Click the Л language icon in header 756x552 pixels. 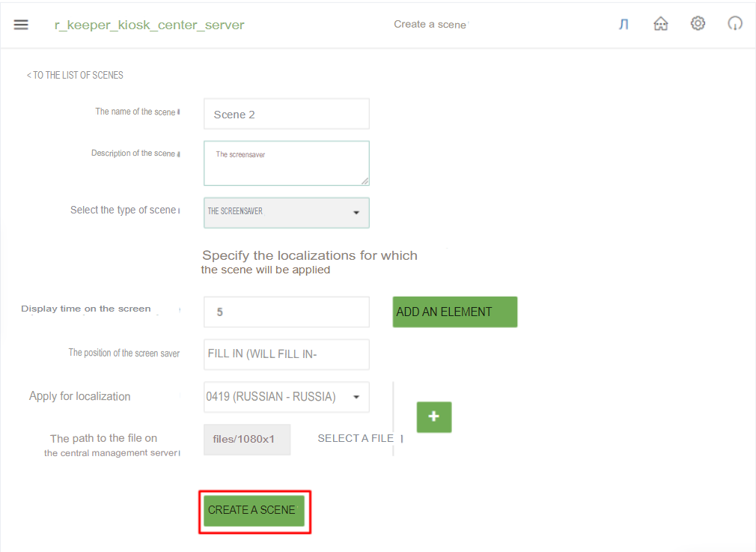pyautogui.click(x=624, y=25)
